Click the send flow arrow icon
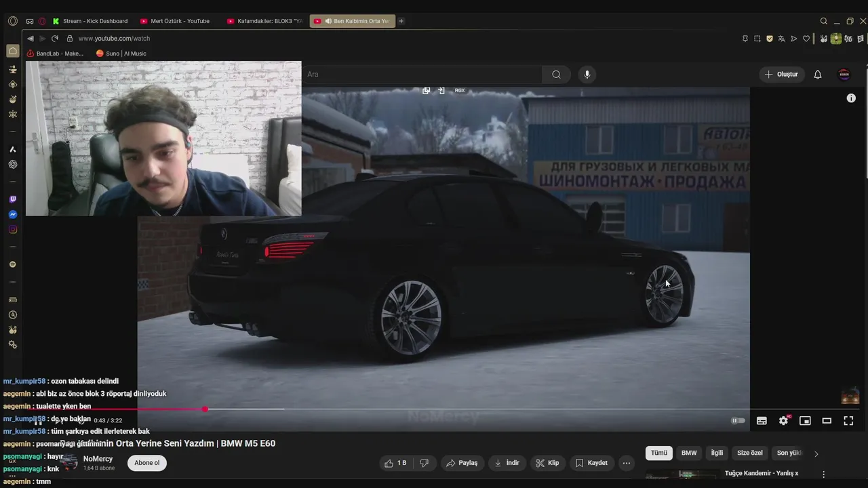This screenshot has width=868, height=488. coord(793,39)
